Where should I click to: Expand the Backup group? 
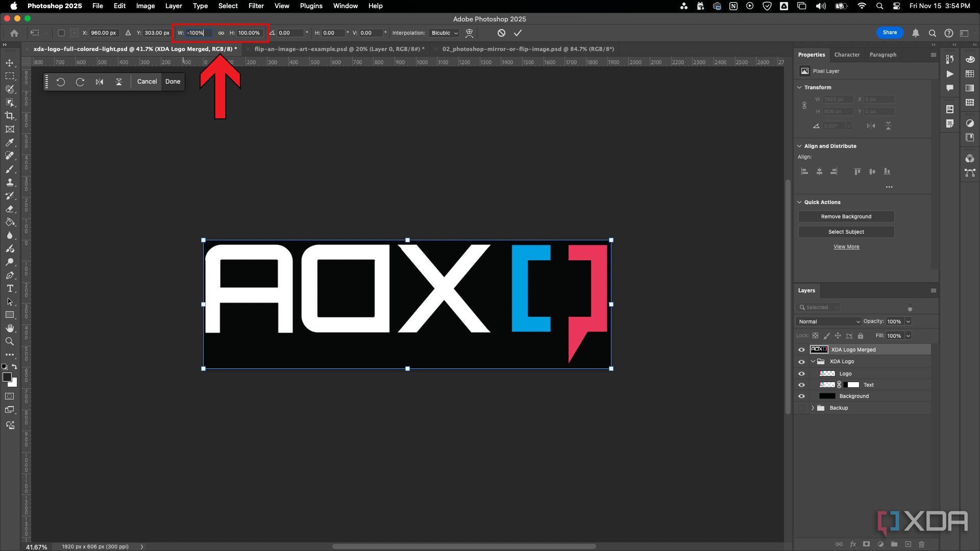813,408
